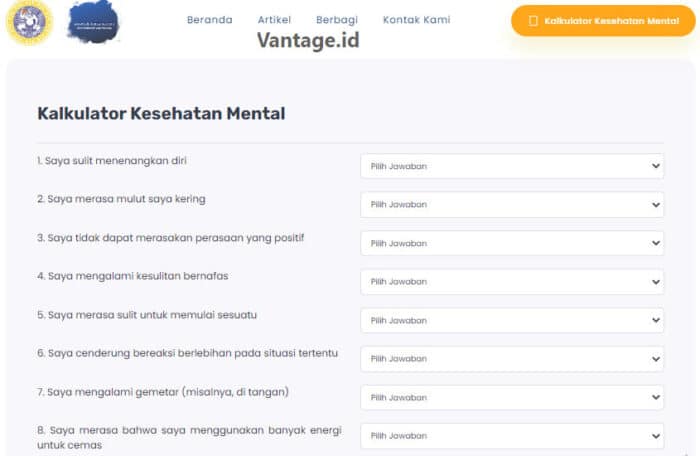Screen dimensions: 700x456
Task: Open the answer dropdown for question 1
Action: [512, 166]
